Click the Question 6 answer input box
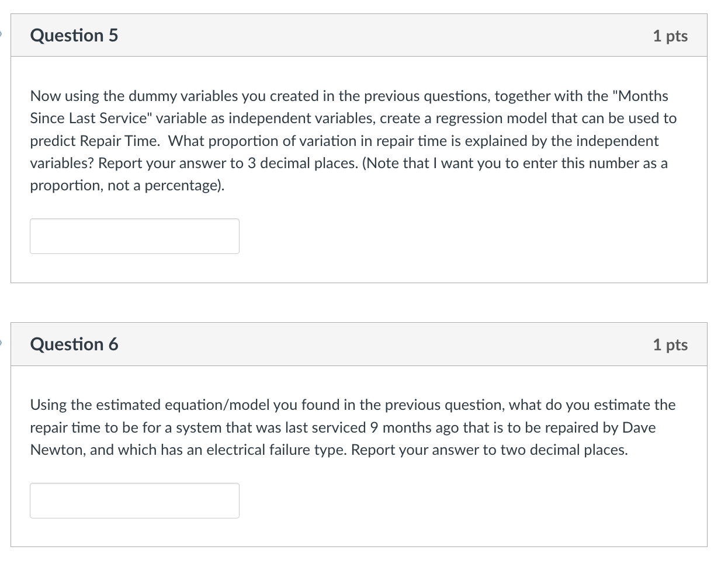The width and height of the screenshot is (728, 571). point(134,500)
